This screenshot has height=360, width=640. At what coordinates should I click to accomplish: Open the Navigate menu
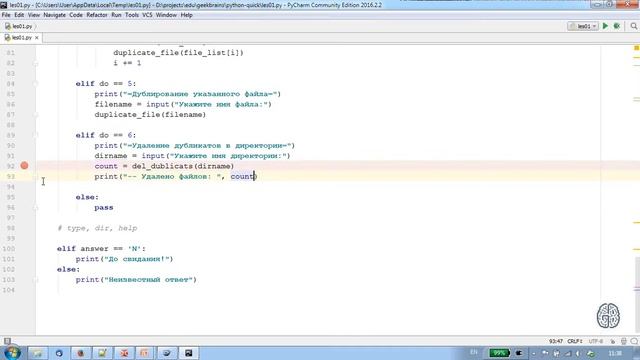tap(54, 15)
